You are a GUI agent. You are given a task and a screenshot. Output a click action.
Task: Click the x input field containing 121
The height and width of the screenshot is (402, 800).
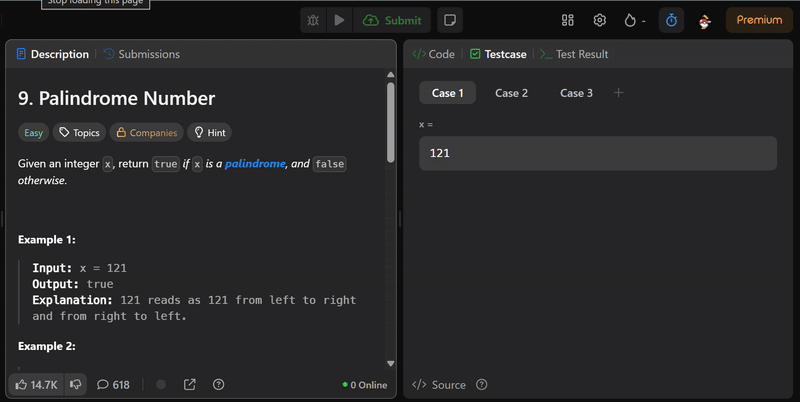(x=597, y=153)
